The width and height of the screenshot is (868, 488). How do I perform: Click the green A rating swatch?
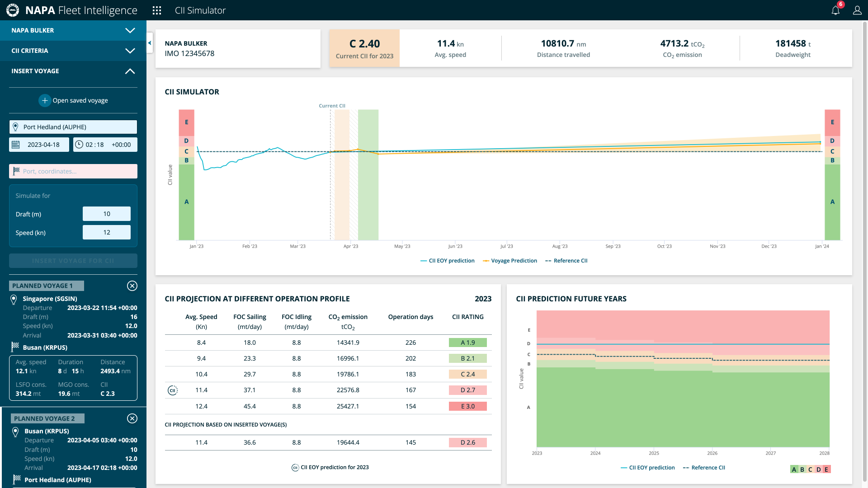[794, 469]
